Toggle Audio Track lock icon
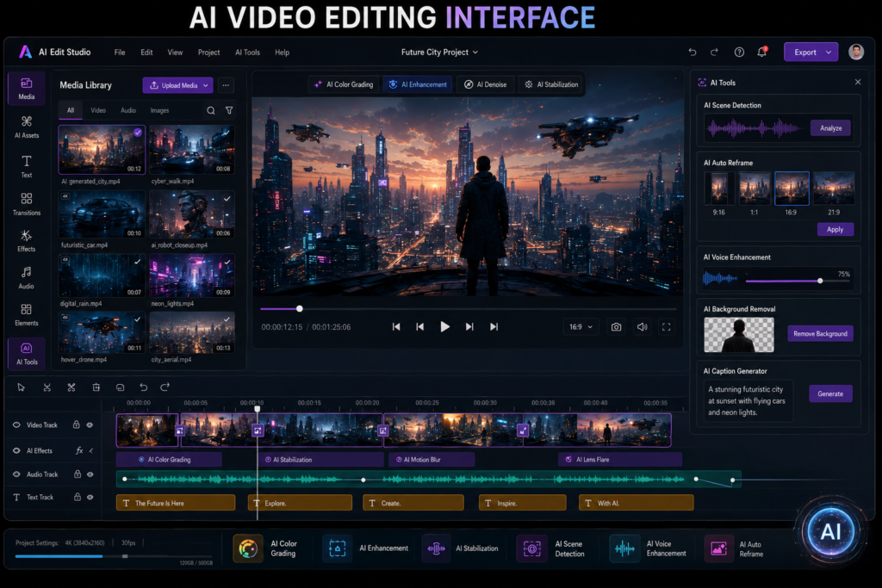Viewport: 882px width, 588px height. (x=78, y=473)
